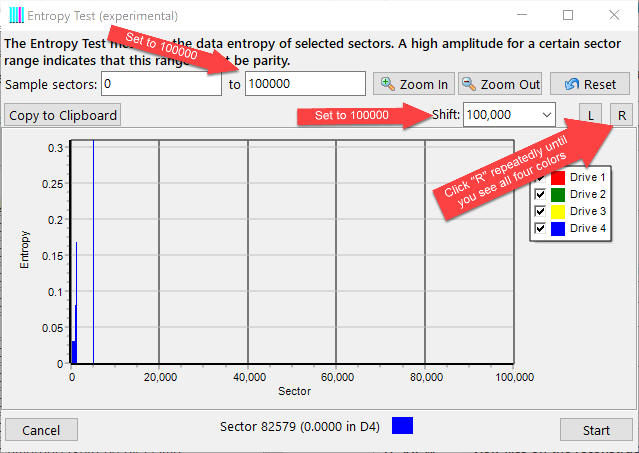639x453 pixels.
Task: Uncheck the Drive 3 checkbox
Action: click(x=540, y=211)
